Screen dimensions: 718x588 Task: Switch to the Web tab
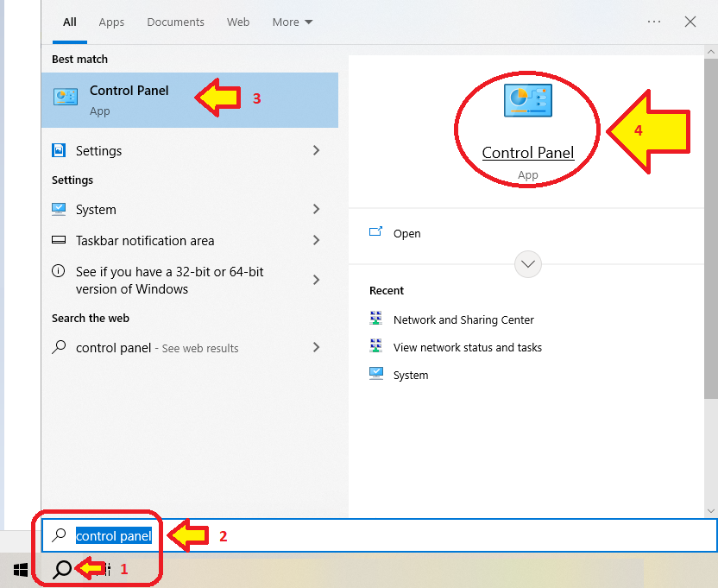[x=238, y=22]
